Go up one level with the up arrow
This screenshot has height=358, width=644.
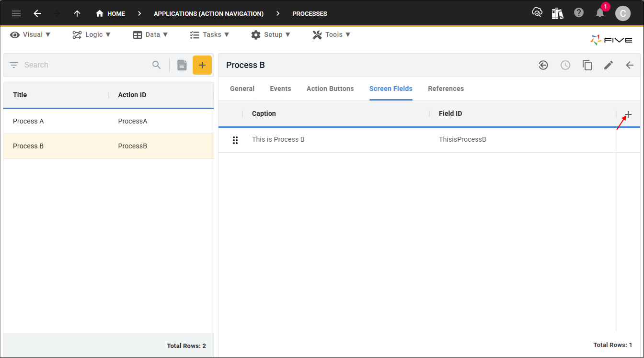(77, 13)
